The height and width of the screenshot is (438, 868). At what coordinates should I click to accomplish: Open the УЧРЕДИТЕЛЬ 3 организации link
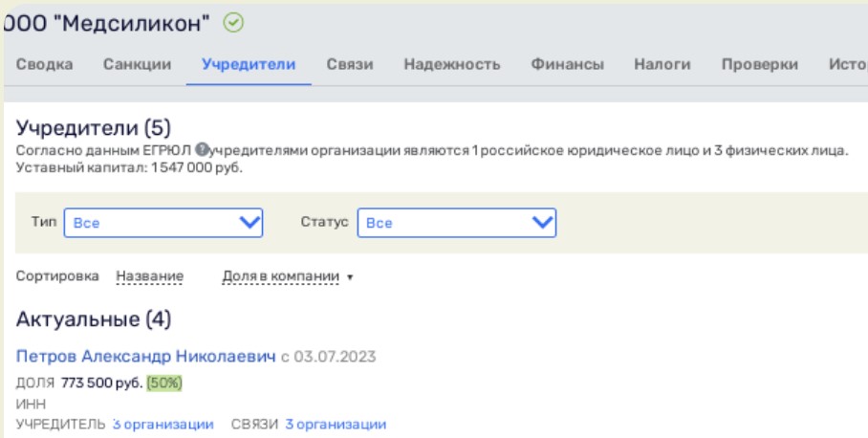(163, 424)
